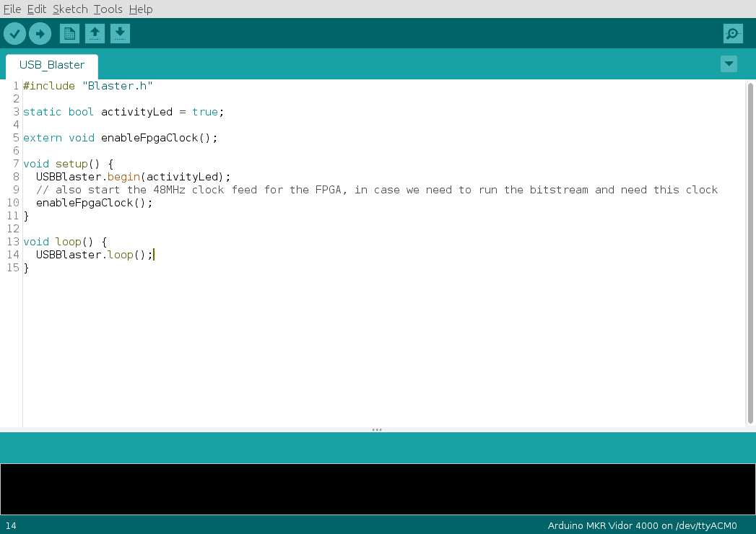Click the console divider handle dots

tap(377, 430)
